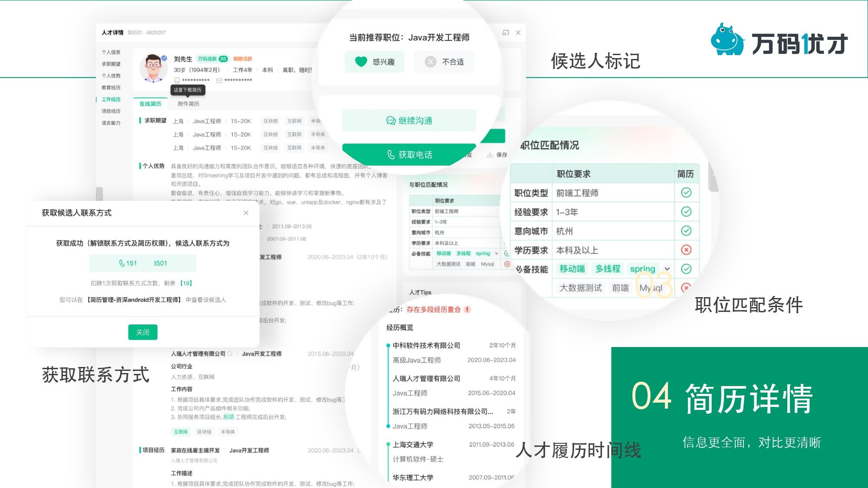868x488 pixels.
Task: Click the heart icon on 感兴趣
Action: (361, 62)
